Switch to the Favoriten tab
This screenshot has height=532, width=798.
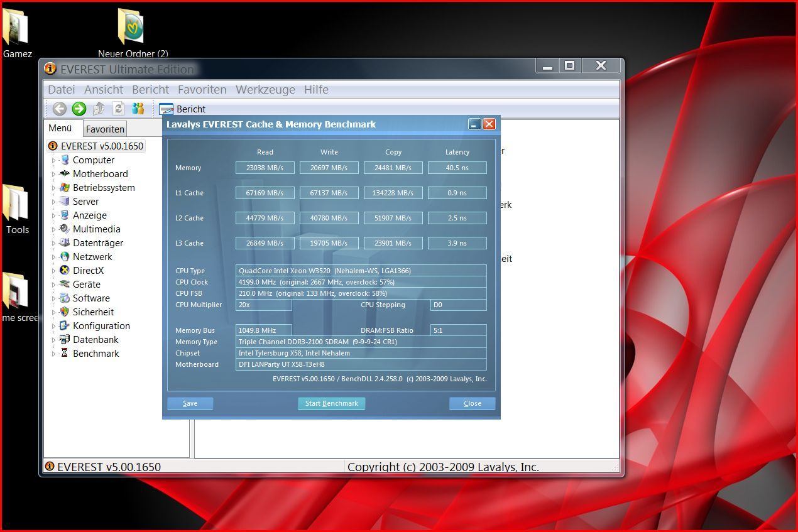pyautogui.click(x=105, y=129)
